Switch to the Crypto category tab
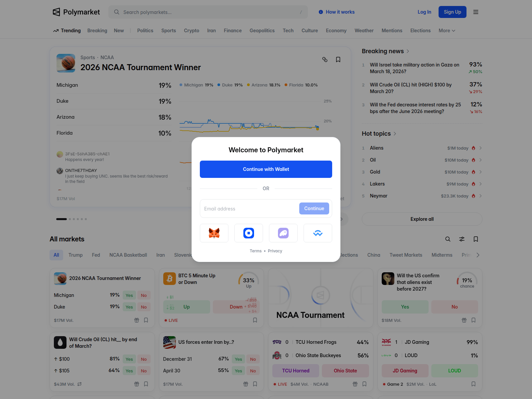This screenshot has width=532, height=399. coord(192,30)
